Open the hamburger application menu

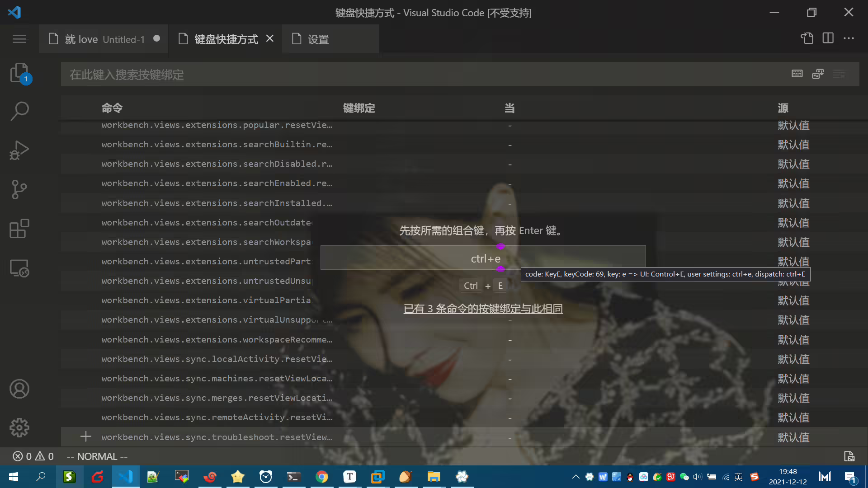click(19, 39)
